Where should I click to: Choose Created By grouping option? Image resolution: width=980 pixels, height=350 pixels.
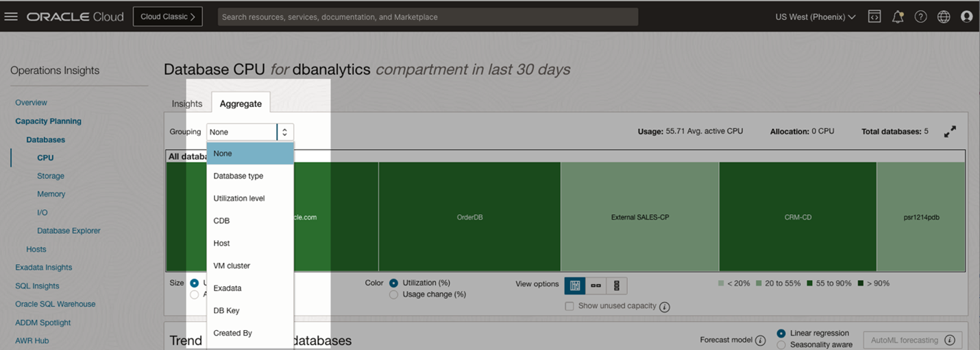pos(250,333)
